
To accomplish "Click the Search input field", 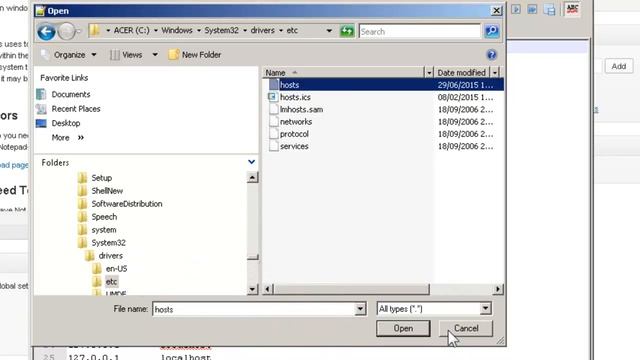I will [420, 31].
